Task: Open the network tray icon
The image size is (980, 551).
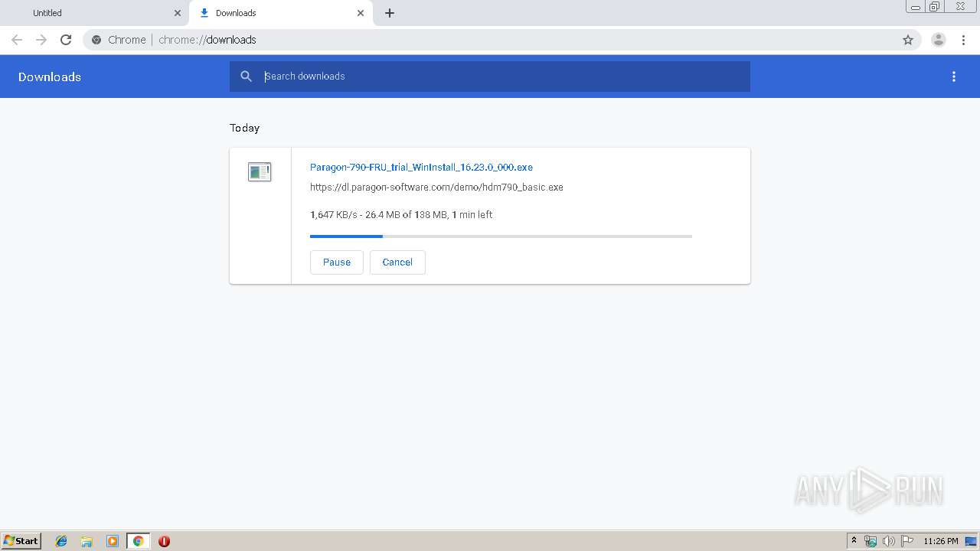Action: coord(871,541)
